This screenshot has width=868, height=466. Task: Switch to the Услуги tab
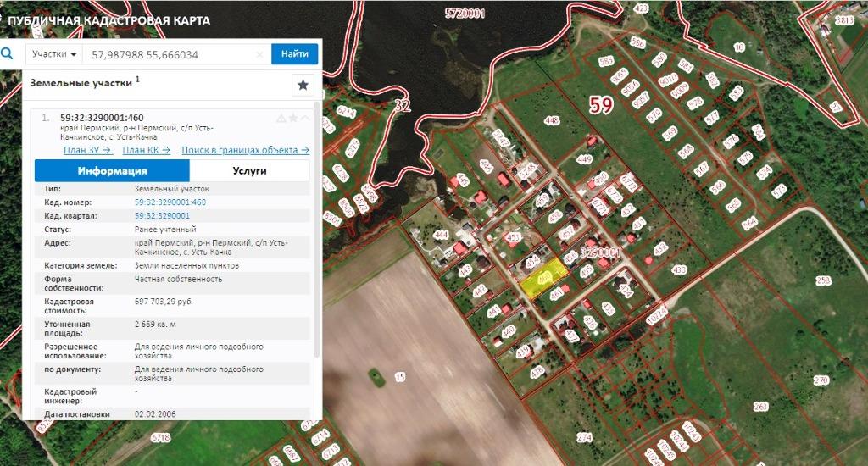click(x=250, y=170)
